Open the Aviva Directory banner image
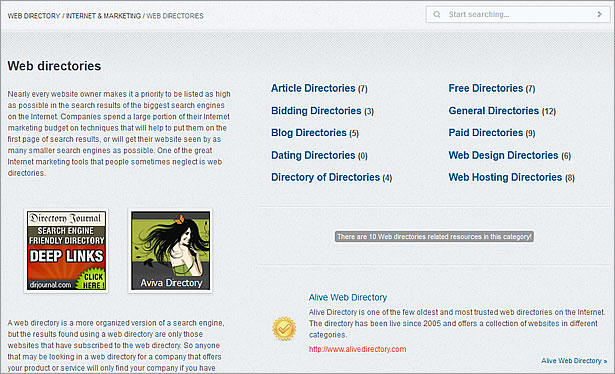 (x=170, y=251)
